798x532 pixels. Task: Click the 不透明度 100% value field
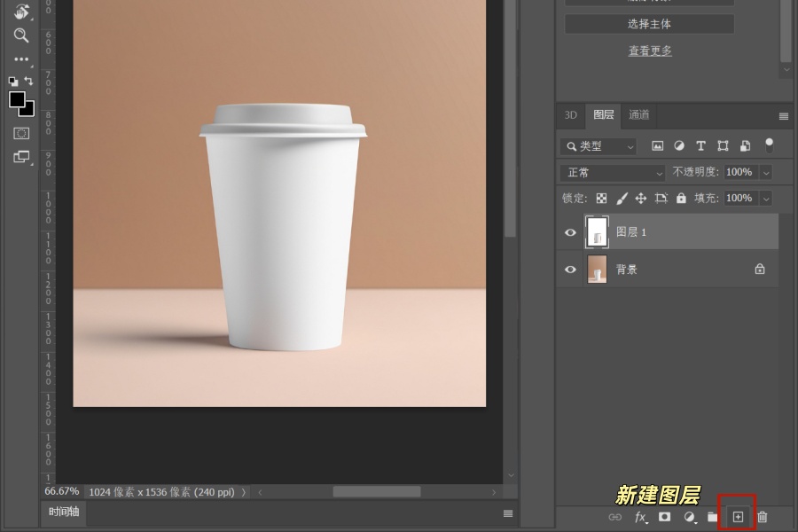[740, 172]
